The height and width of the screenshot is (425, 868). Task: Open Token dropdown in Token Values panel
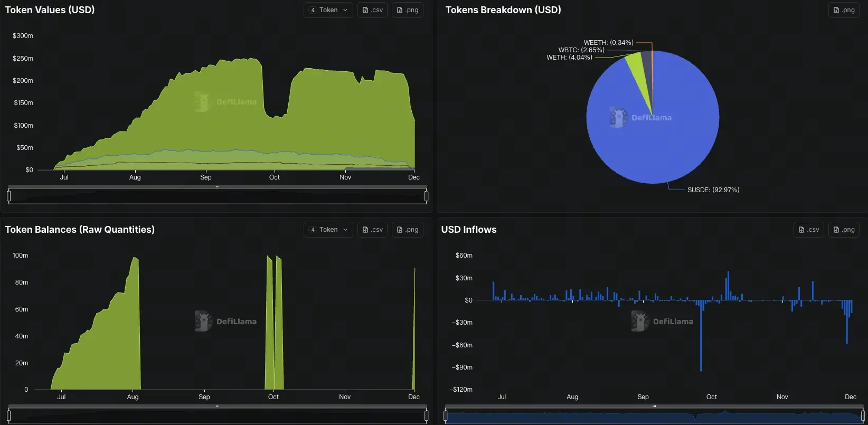328,10
